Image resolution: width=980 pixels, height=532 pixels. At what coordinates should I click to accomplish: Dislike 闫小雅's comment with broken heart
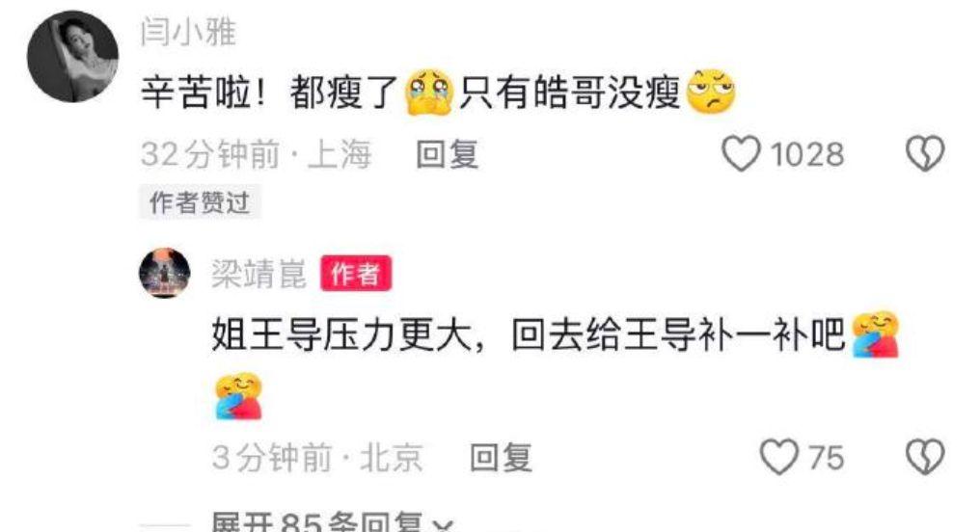(x=926, y=153)
